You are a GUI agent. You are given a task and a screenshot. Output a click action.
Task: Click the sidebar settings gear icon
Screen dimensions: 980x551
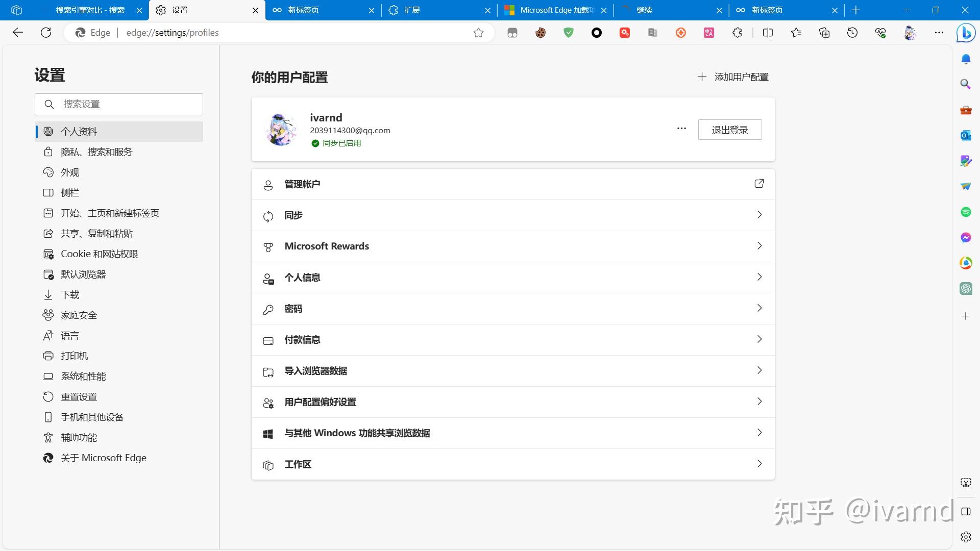(x=966, y=537)
